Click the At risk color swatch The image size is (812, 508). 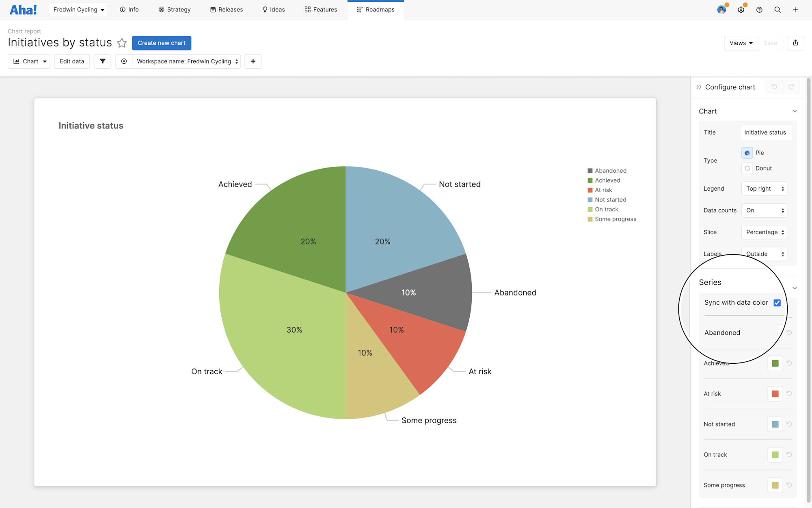pyautogui.click(x=775, y=393)
